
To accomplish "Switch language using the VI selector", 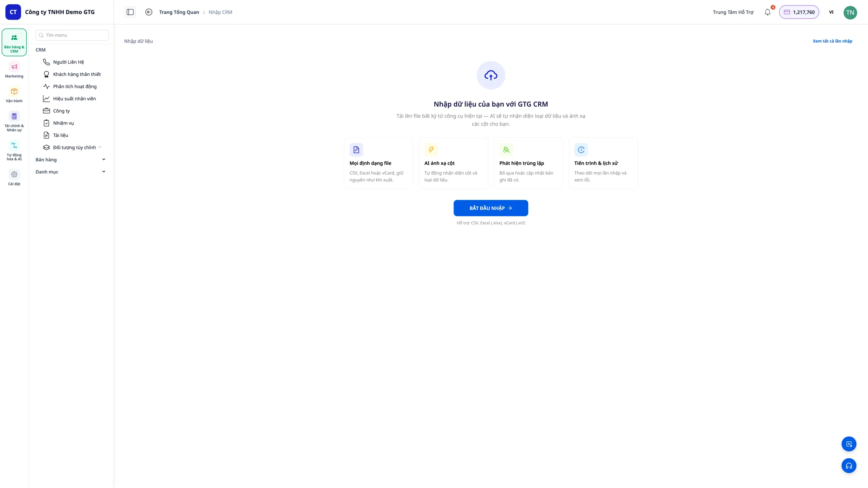I will click(831, 12).
